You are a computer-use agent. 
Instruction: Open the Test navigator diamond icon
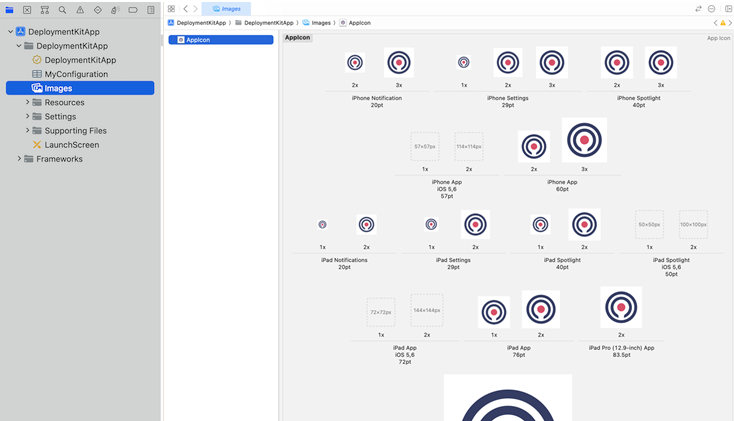[98, 10]
